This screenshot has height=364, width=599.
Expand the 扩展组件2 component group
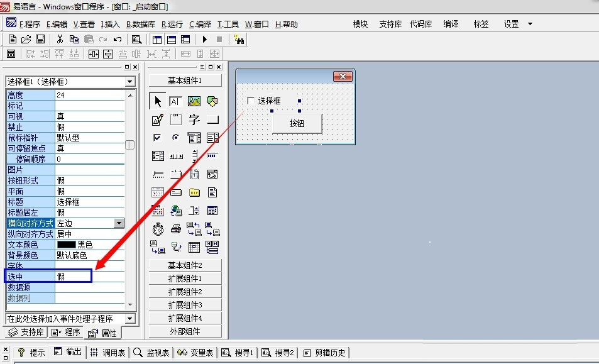[x=185, y=292]
